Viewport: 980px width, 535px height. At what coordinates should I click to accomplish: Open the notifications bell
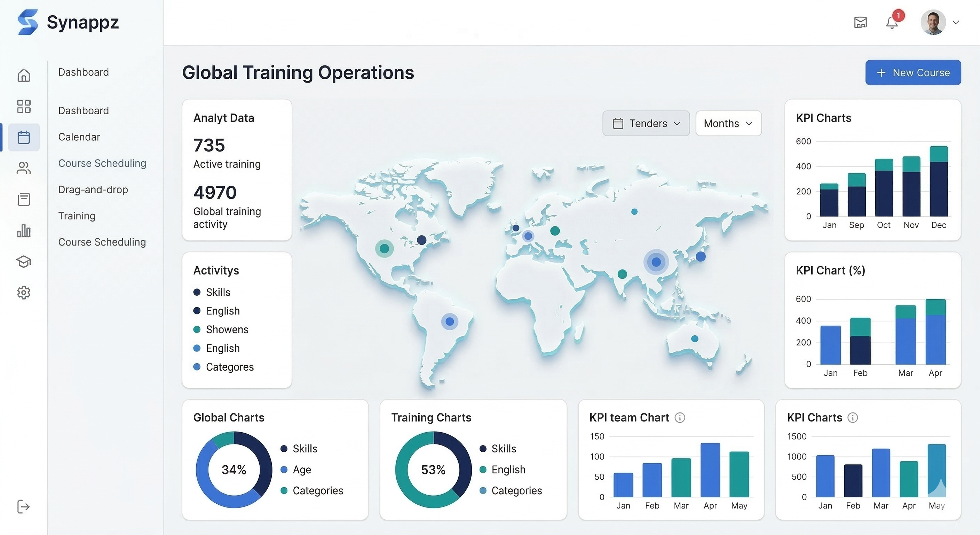coord(891,23)
